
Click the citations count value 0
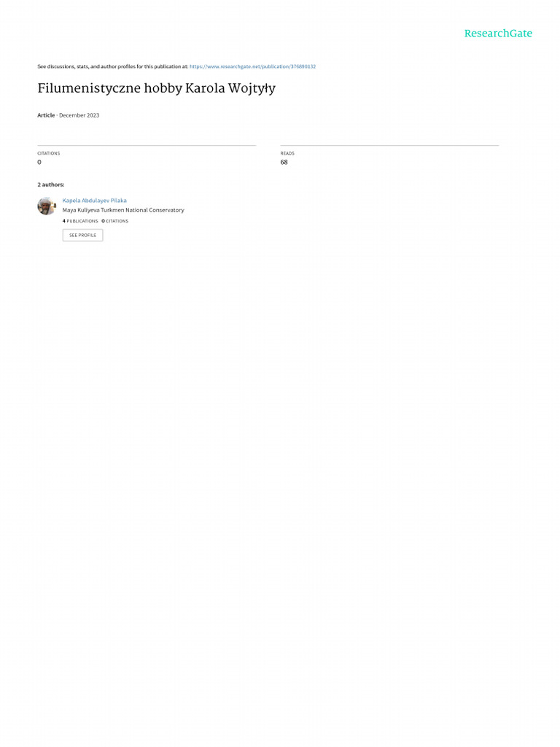coord(39,163)
